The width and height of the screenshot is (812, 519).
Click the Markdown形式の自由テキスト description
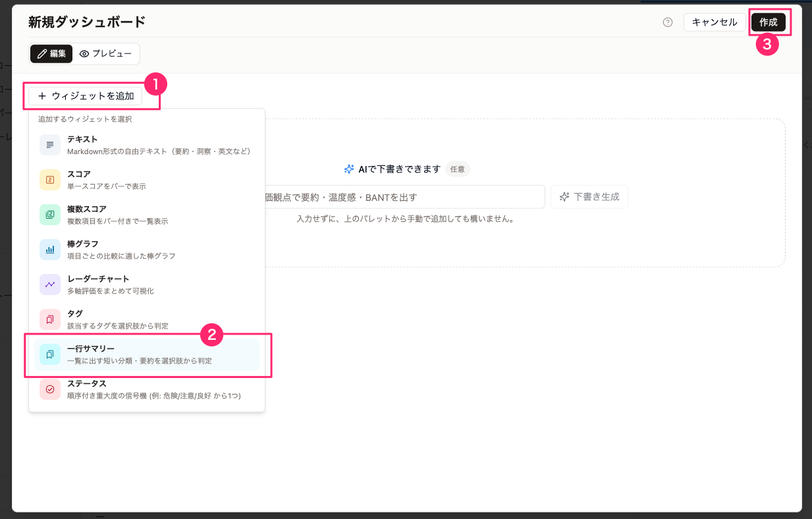click(159, 151)
